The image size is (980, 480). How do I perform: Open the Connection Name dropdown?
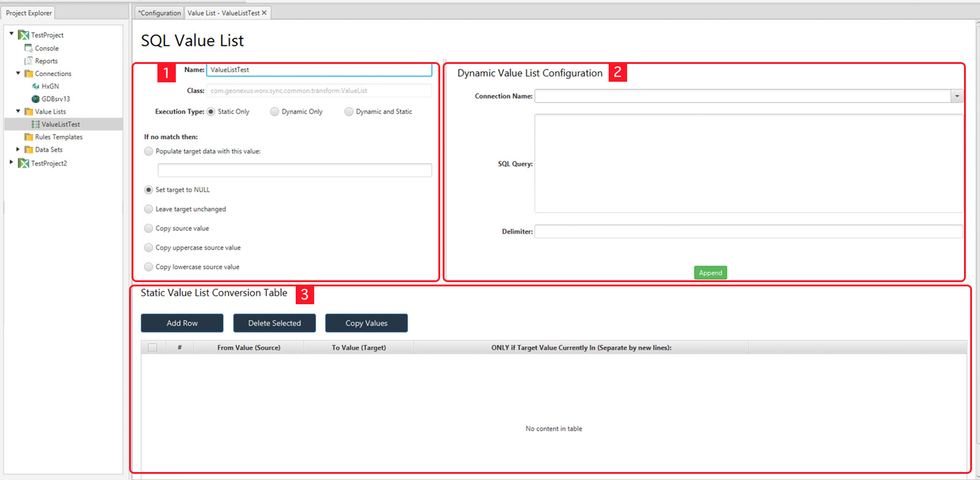957,96
